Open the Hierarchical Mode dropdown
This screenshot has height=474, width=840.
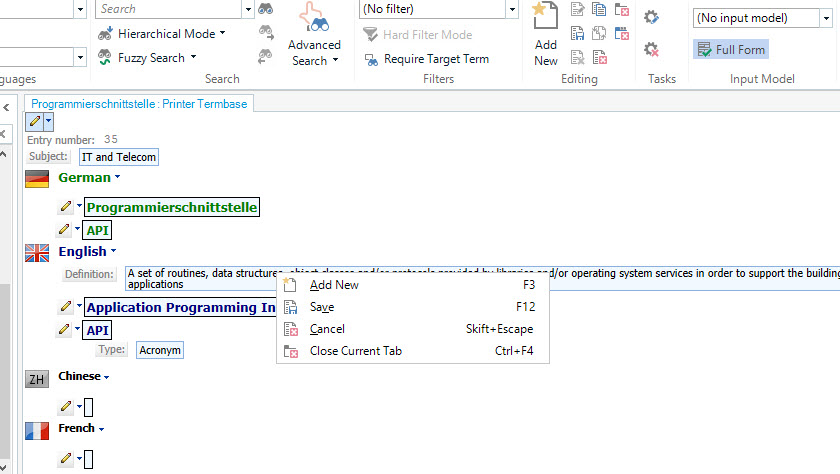click(162, 34)
